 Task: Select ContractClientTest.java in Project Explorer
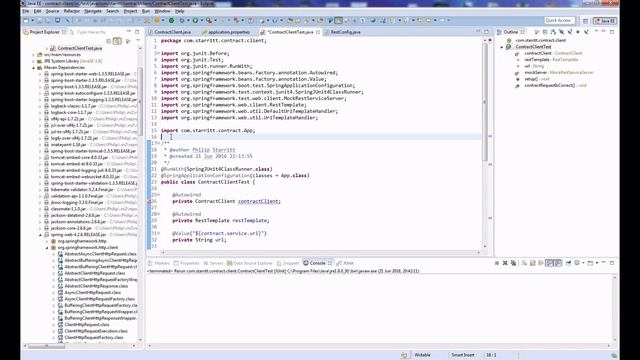pos(80,48)
